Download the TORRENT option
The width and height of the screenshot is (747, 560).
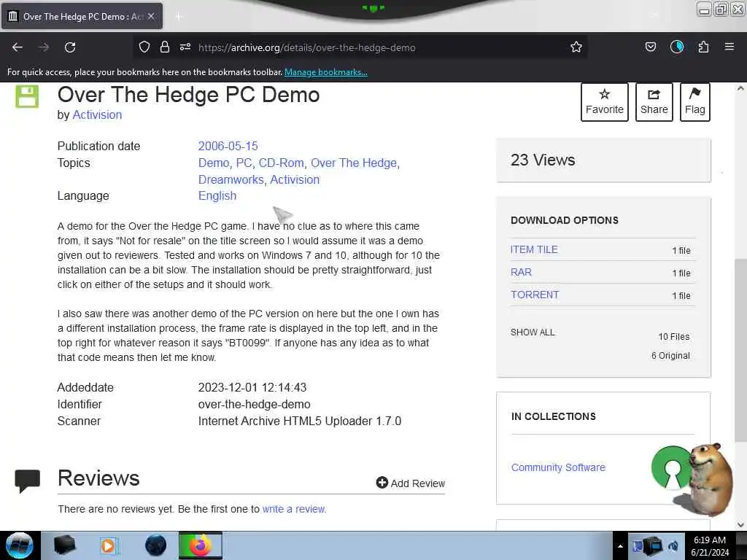tap(535, 295)
